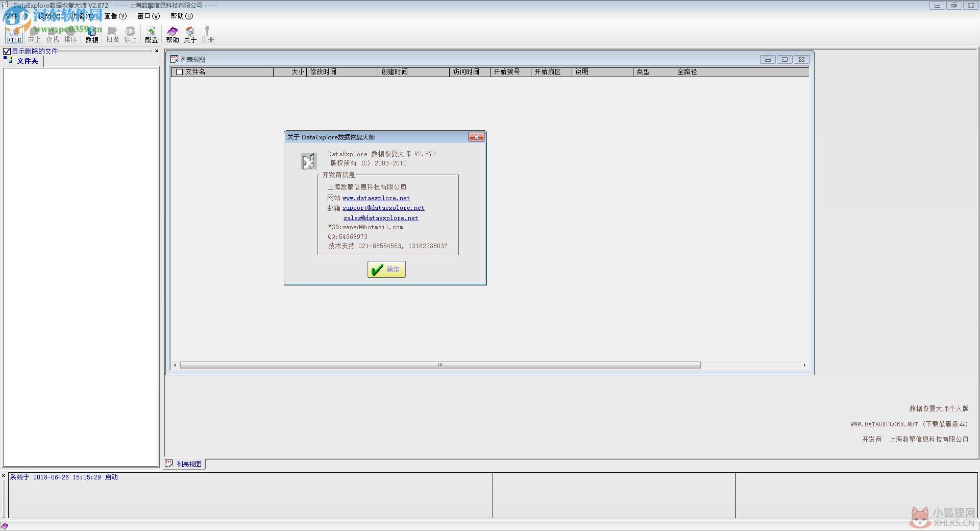This screenshot has width=980, height=531.
Task: Click the text 数据恢复大师个人版
Action: [939, 409]
